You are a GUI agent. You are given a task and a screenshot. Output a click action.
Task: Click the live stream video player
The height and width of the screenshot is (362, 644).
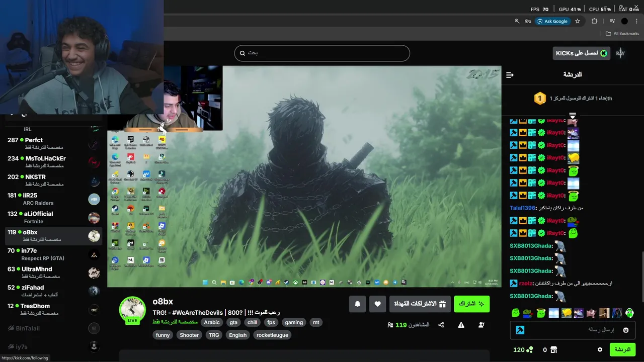[x=304, y=176]
